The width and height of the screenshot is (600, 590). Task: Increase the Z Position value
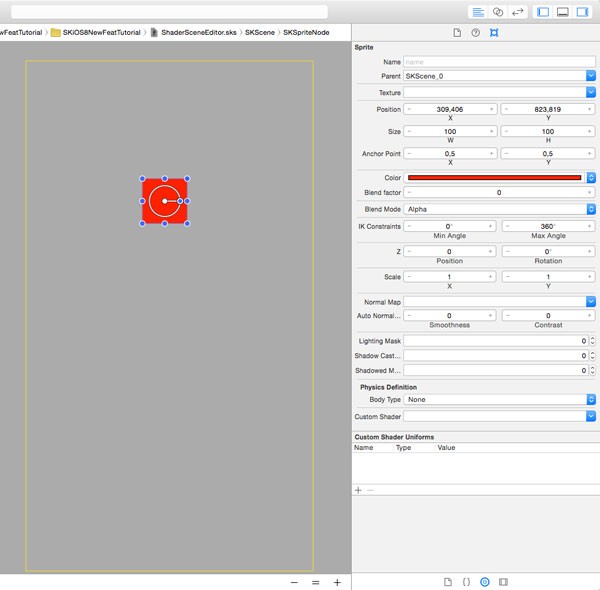tap(490, 252)
